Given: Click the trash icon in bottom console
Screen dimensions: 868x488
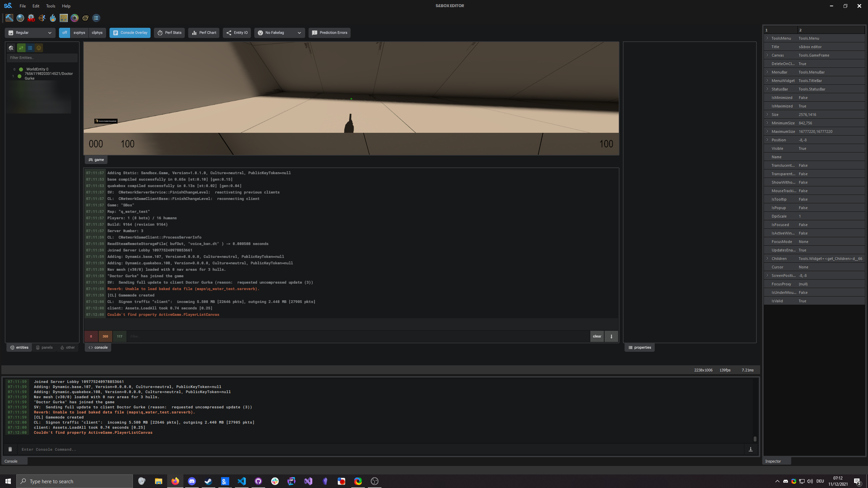Looking at the screenshot, I should tap(10, 449).
